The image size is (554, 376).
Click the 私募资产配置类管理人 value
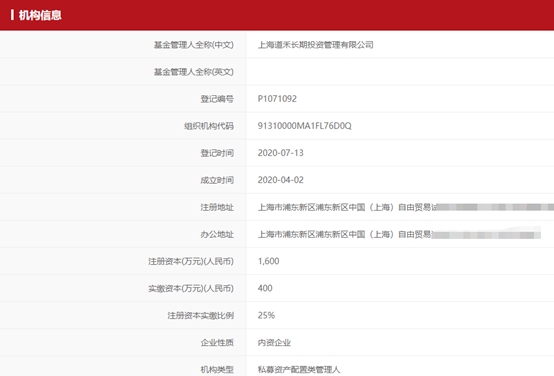click(299, 370)
